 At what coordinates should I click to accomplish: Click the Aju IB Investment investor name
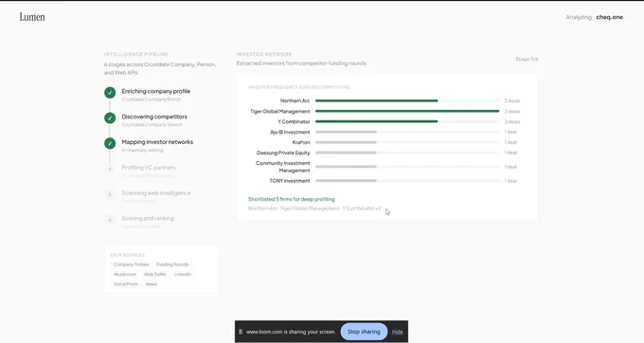(290, 132)
